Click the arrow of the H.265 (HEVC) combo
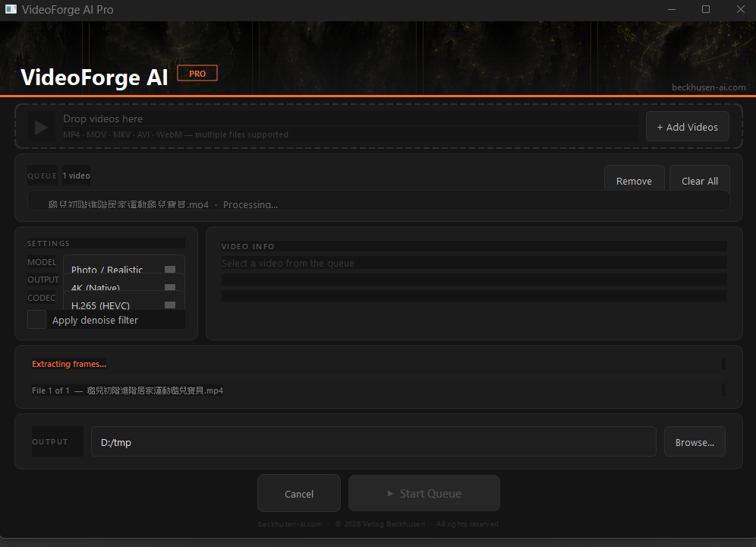This screenshot has height=547, width=756. [170, 305]
